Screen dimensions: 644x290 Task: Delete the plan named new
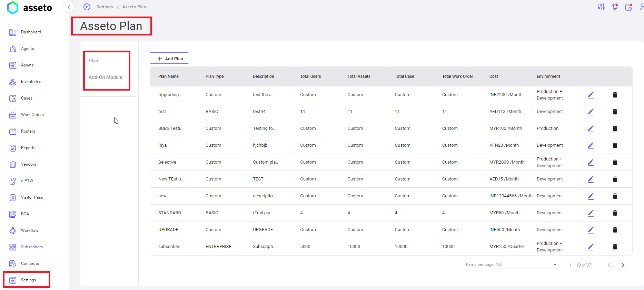[615, 196]
